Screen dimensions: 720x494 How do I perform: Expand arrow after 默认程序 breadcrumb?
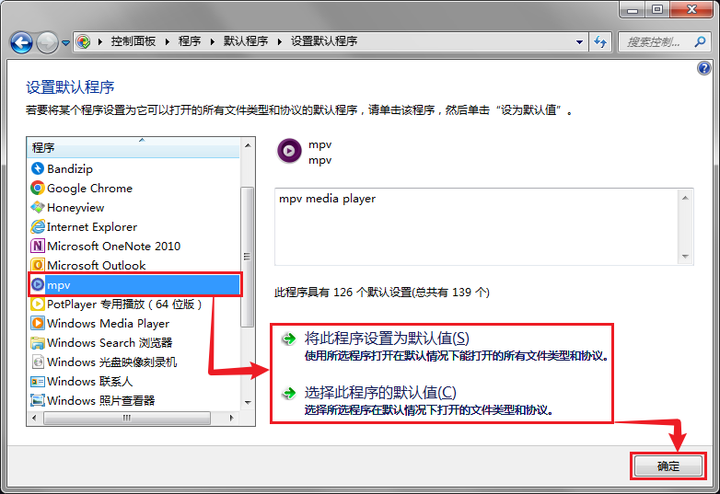pos(279,42)
